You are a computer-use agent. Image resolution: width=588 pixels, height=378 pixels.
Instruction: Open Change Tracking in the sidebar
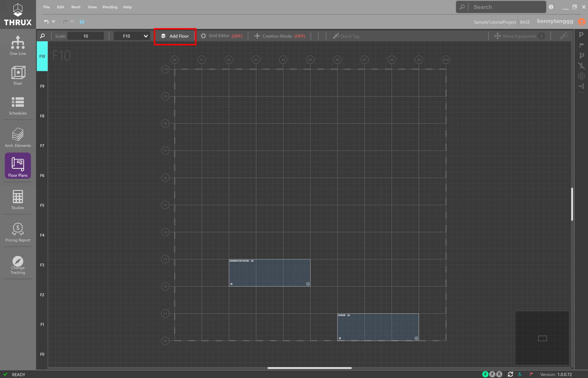click(18, 265)
